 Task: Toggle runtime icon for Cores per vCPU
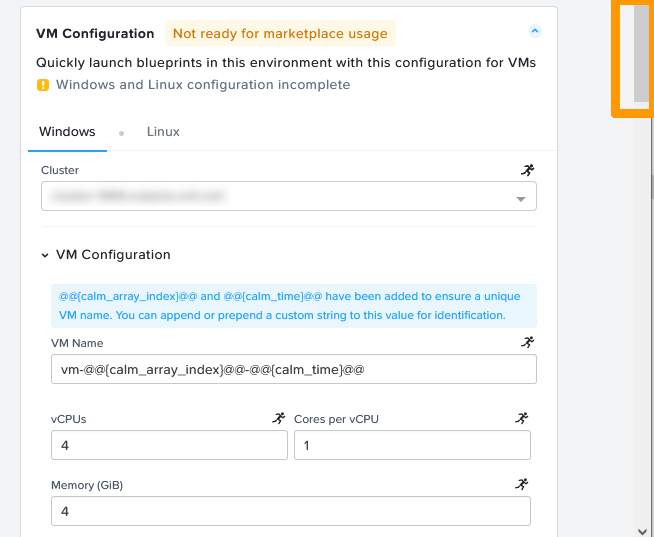coord(522,418)
